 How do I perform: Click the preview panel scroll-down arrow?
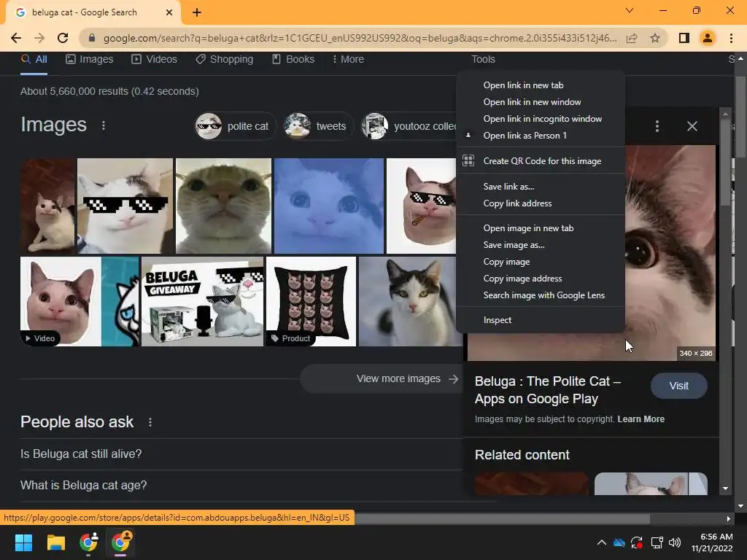click(x=725, y=488)
